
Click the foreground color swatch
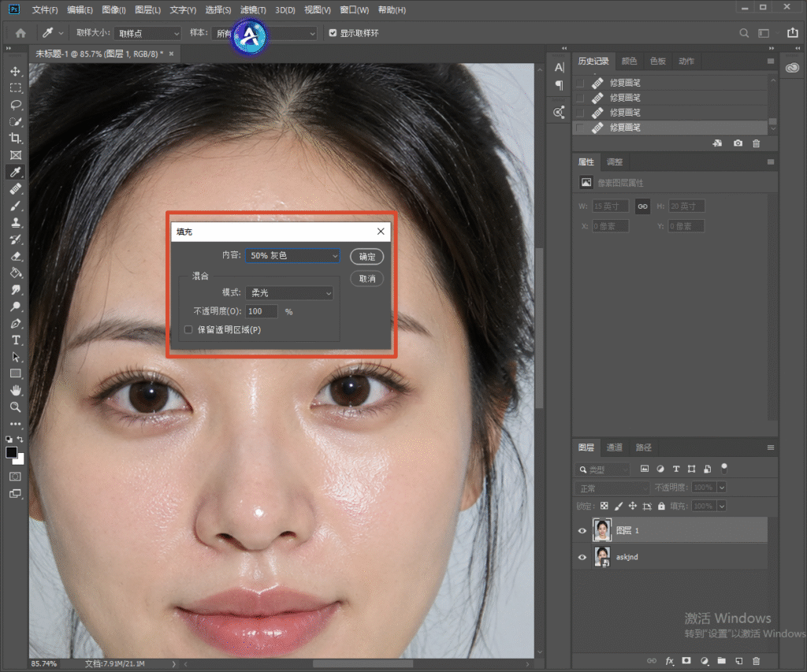[11, 452]
